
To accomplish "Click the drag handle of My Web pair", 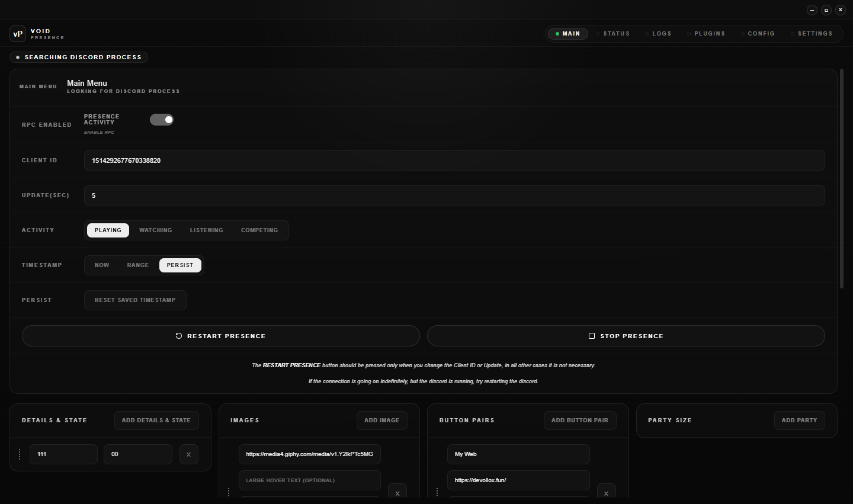I will pyautogui.click(x=437, y=492).
